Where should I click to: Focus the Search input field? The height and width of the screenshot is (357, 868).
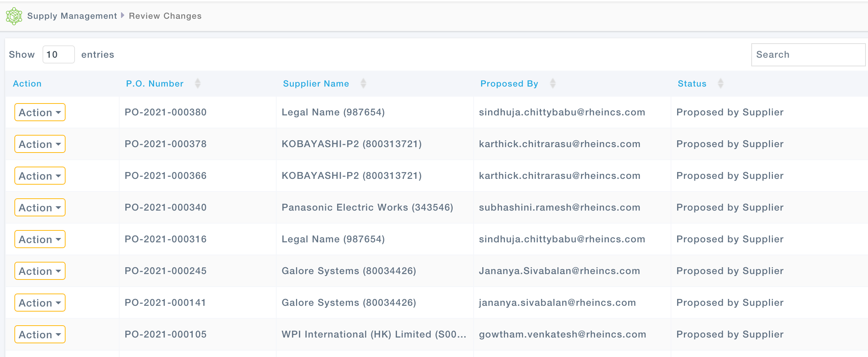[x=808, y=55]
